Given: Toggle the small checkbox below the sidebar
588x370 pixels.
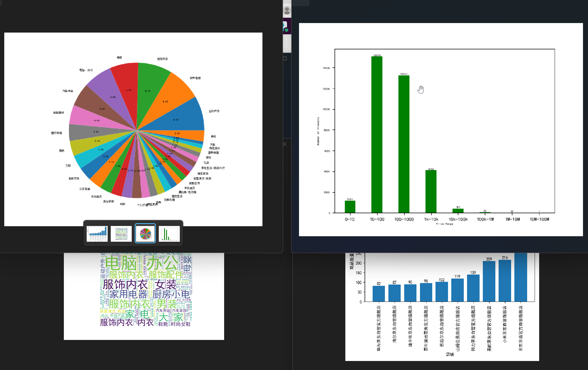Looking at the screenshot, I should [x=285, y=59].
